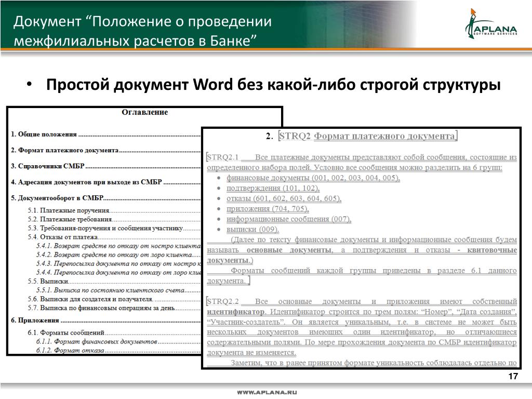Image resolution: width=532 pixels, height=399 pixels.
Task: Click TOC entry "5.4.1. Возврат средств по отказу от ностро клиента"
Action: (118, 246)
